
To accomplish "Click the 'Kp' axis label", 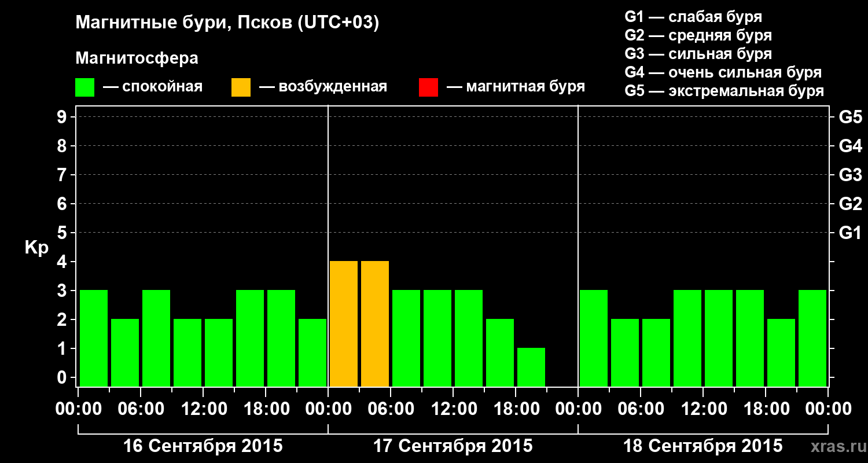I will point(36,248).
